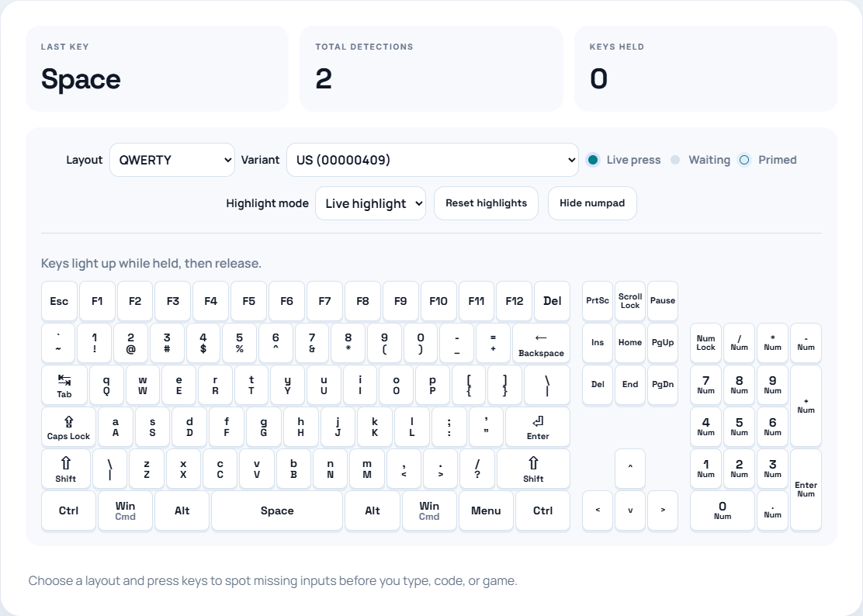Click the Hide numpad button
Image resolution: width=863 pixels, height=616 pixels.
coord(592,203)
